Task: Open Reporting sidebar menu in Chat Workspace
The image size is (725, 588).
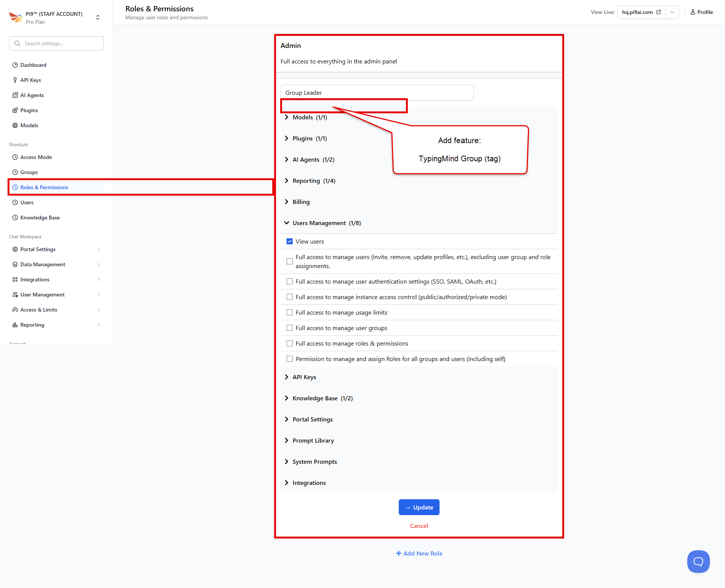Action: (x=56, y=325)
